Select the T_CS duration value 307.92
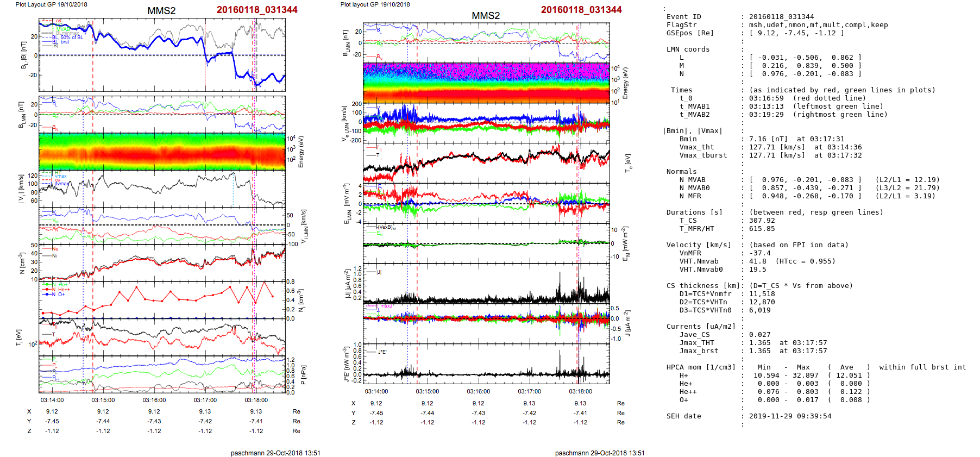980x457 pixels. click(762, 221)
